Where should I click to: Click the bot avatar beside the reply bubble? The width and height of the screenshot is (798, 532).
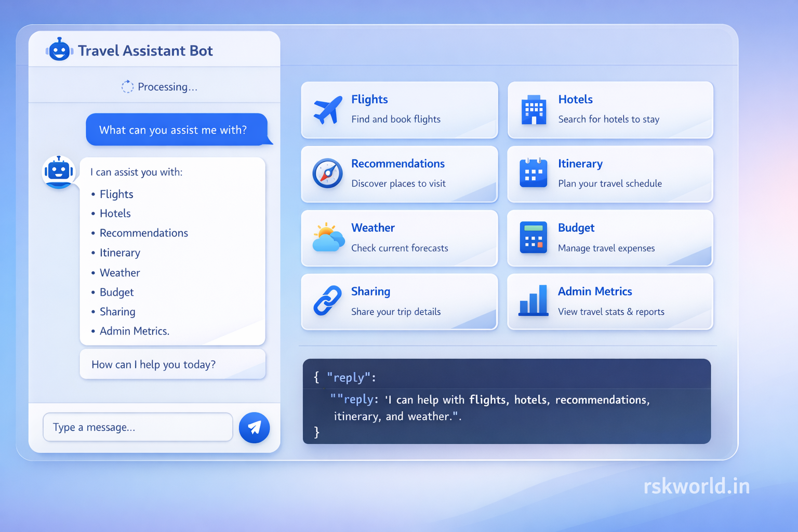point(59,171)
